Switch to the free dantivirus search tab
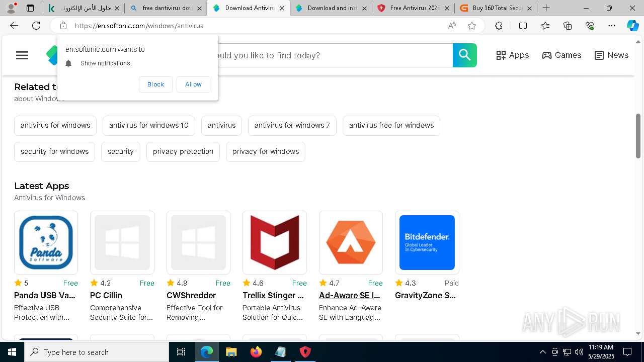 click(x=166, y=8)
